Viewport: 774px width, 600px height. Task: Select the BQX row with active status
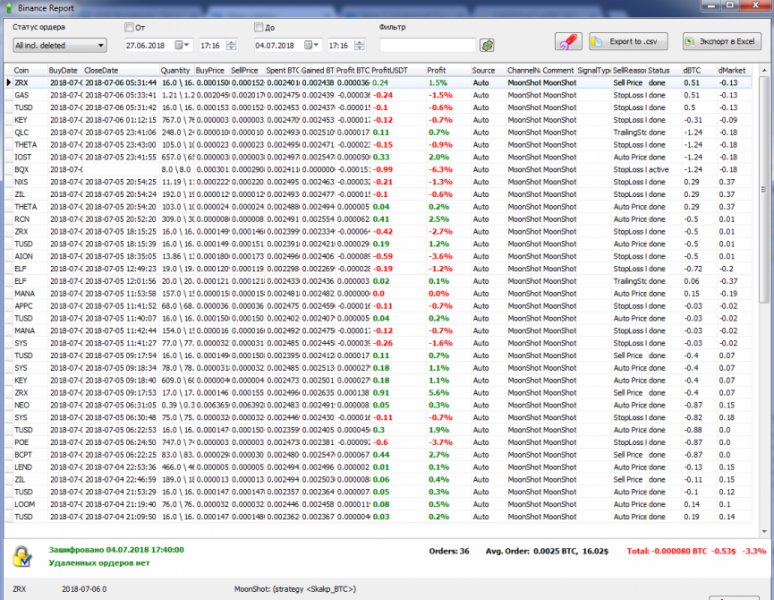click(378, 169)
